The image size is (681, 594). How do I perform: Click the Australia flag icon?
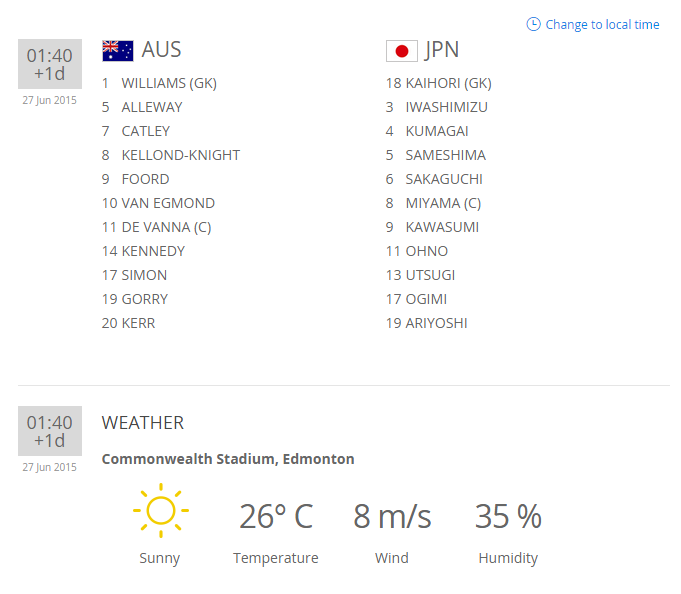tap(118, 50)
